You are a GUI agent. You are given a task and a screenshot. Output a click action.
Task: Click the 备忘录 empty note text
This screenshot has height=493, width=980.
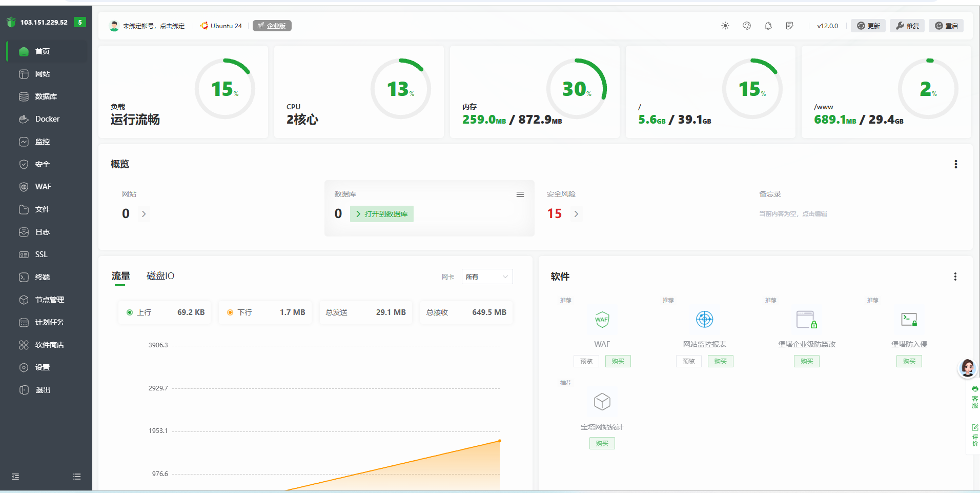pyautogui.click(x=793, y=214)
